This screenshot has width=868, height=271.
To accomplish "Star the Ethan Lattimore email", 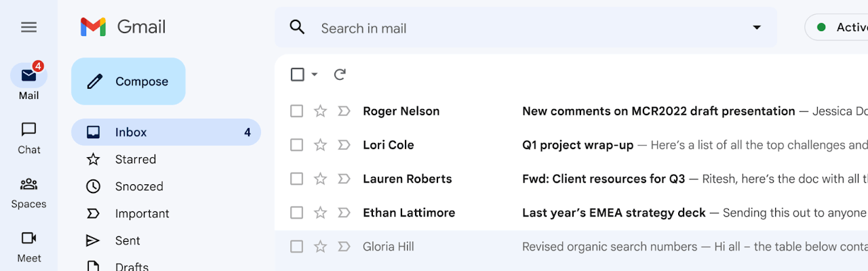I will tap(320, 213).
